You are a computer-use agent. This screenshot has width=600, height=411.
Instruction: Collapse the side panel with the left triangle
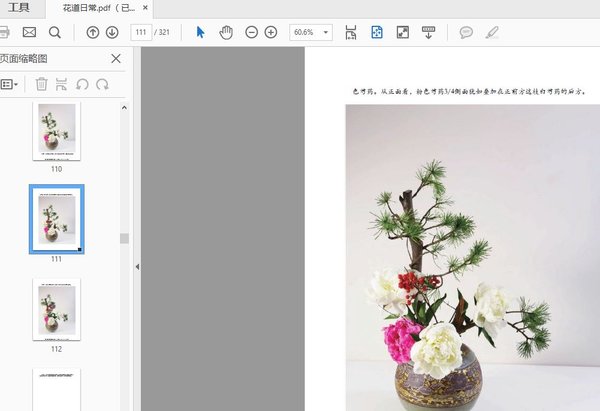[137, 267]
